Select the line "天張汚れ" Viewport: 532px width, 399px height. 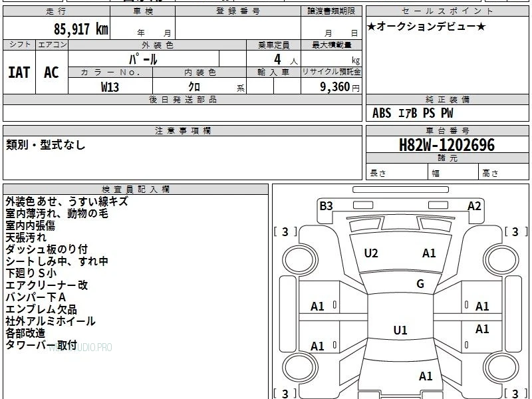click(26, 237)
